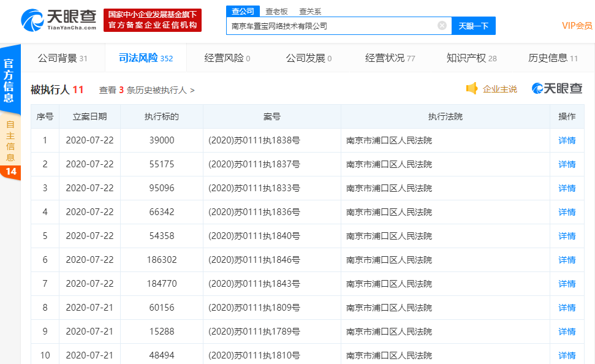Click execution amount 95096

[162, 188]
